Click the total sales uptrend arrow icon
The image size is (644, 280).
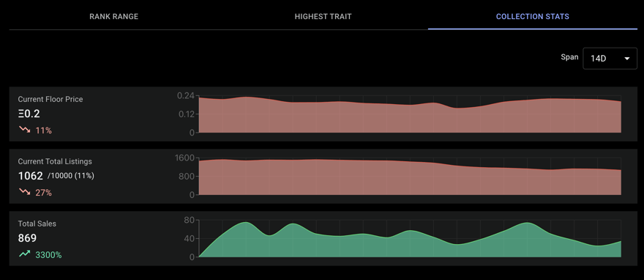[25, 254]
